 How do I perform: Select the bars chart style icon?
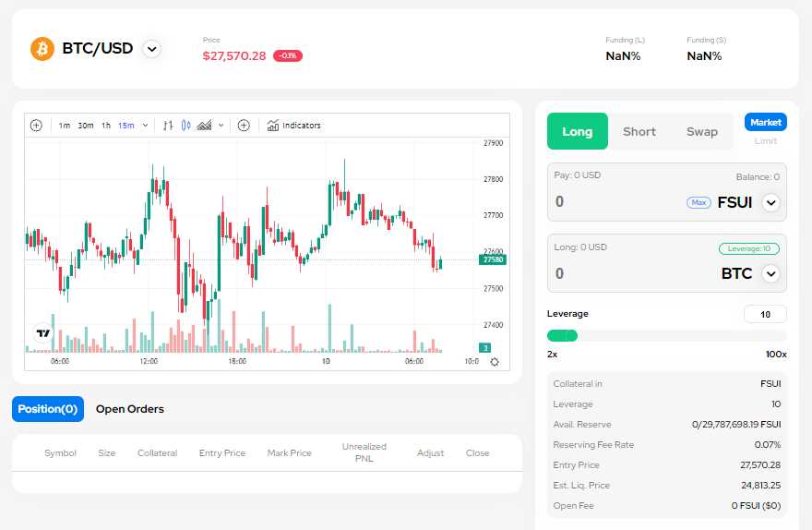[168, 126]
